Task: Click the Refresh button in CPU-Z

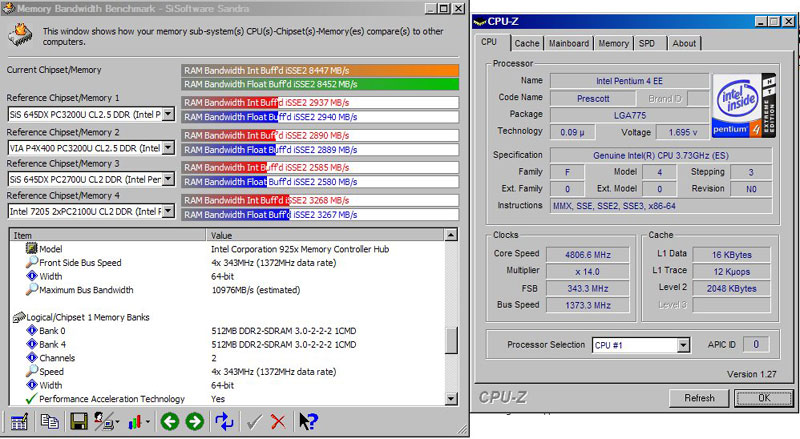Action: tap(699, 398)
